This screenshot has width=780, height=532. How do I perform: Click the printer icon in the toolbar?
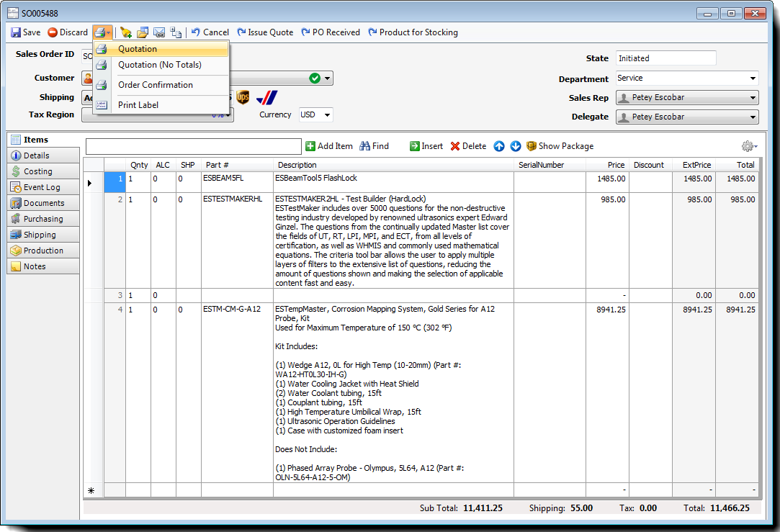pos(99,32)
